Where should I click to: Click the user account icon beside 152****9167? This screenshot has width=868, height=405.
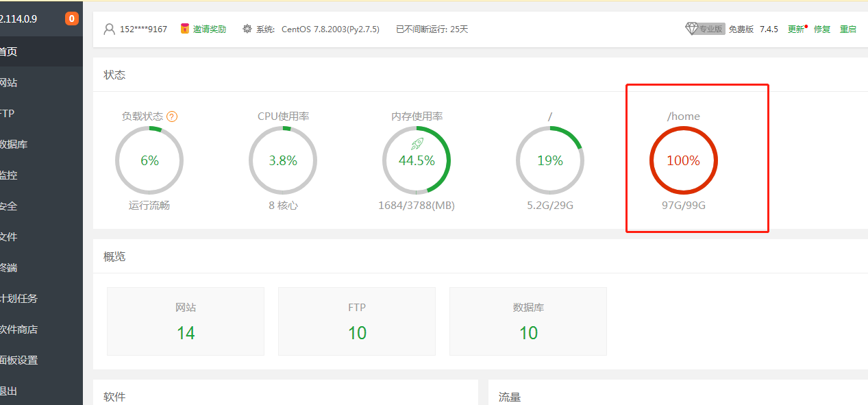tap(109, 29)
